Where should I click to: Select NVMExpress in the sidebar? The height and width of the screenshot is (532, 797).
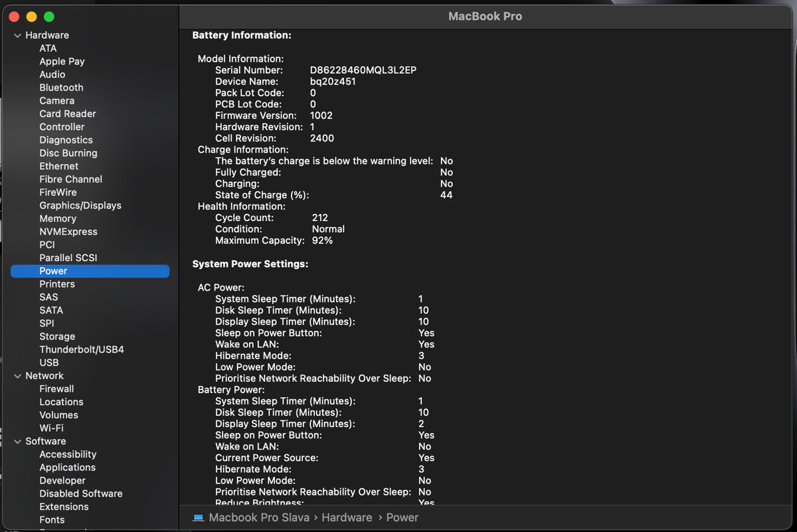click(68, 232)
